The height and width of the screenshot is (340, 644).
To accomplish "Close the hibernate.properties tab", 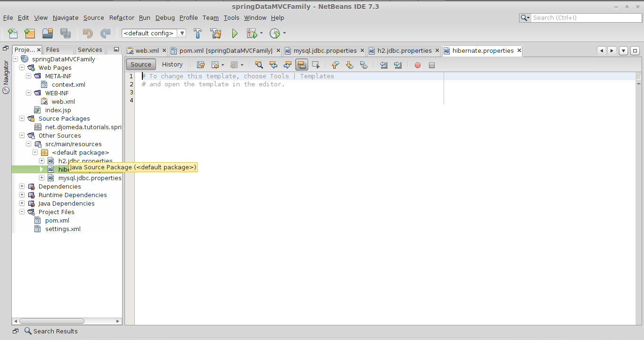I will 519,50.
